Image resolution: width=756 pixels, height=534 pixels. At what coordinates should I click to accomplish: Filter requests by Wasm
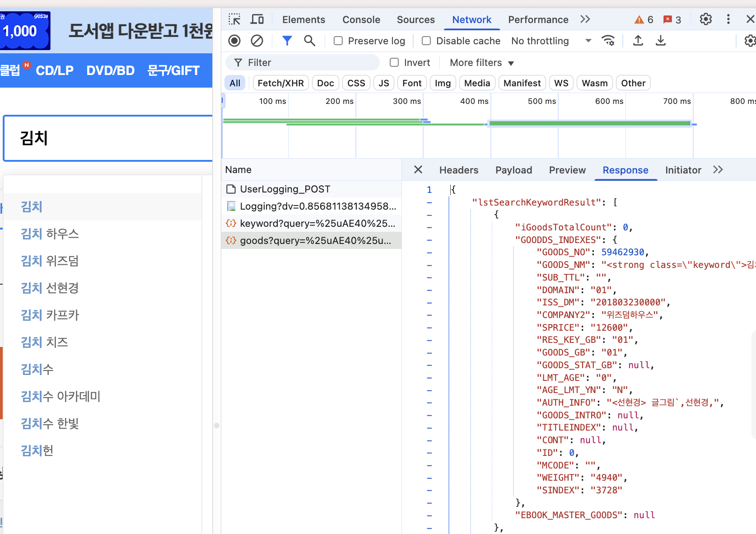tap(594, 83)
